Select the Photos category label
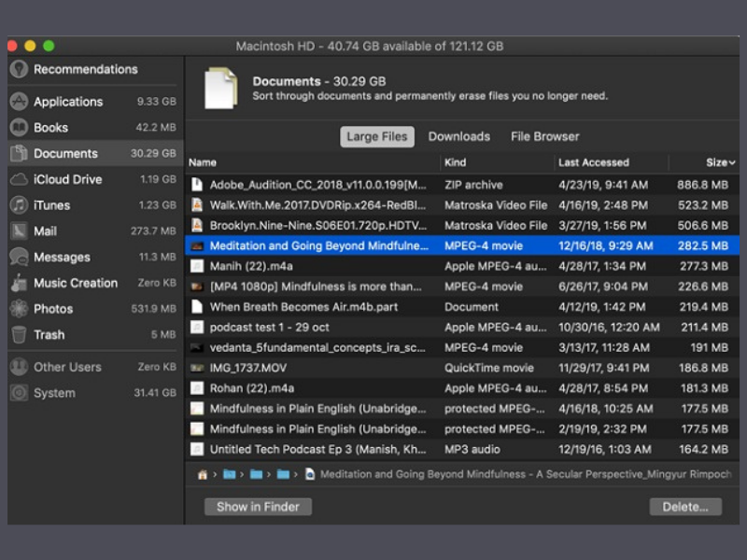747x560 pixels. (53, 309)
